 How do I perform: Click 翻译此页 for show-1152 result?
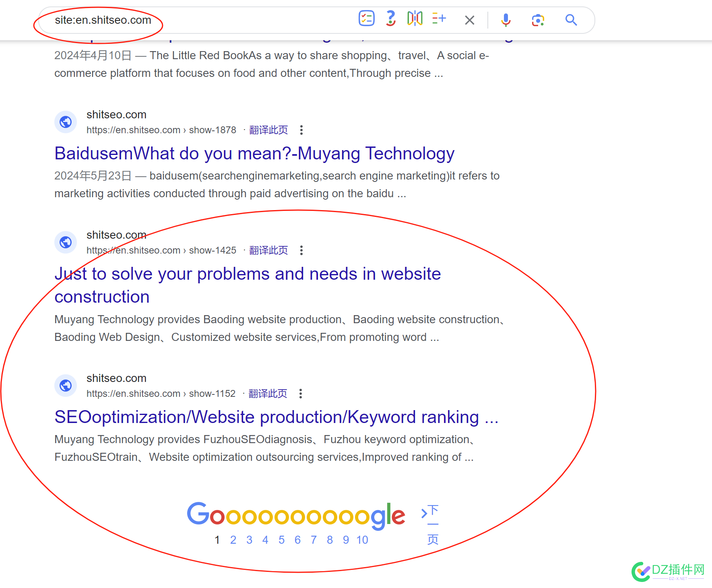pos(268,394)
